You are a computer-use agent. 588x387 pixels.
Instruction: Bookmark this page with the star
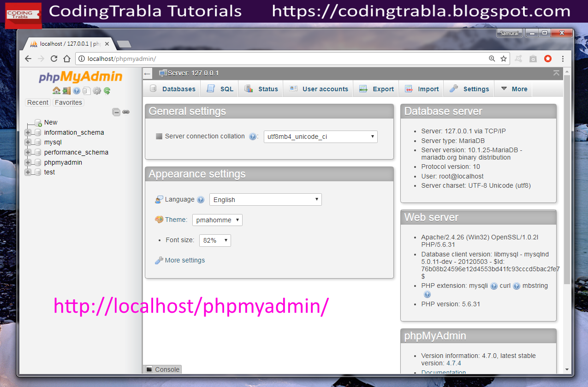504,59
